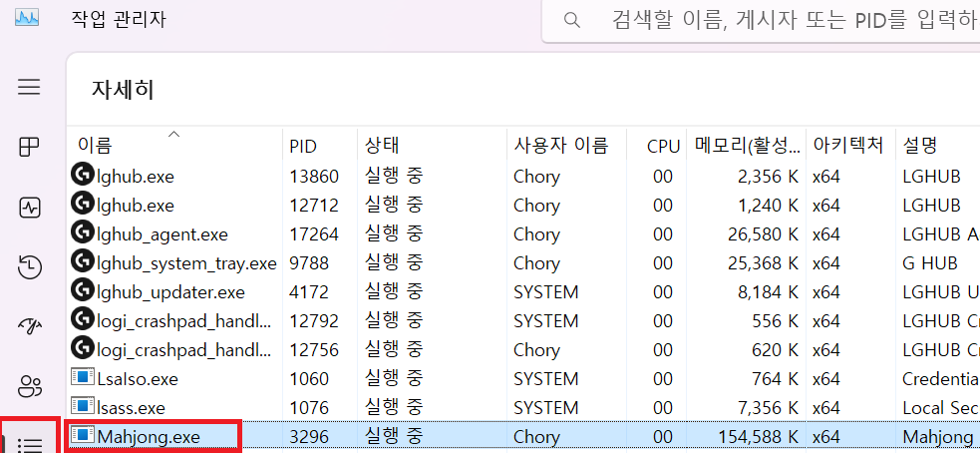Select the lsass.exe process
980x453 pixels.
pos(523,408)
